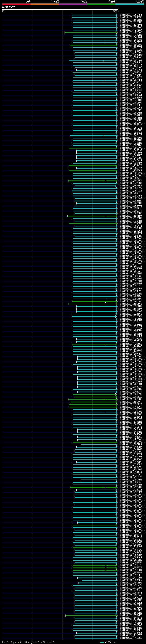Open hit UniRef100_A5B344

[x=131, y=170]
